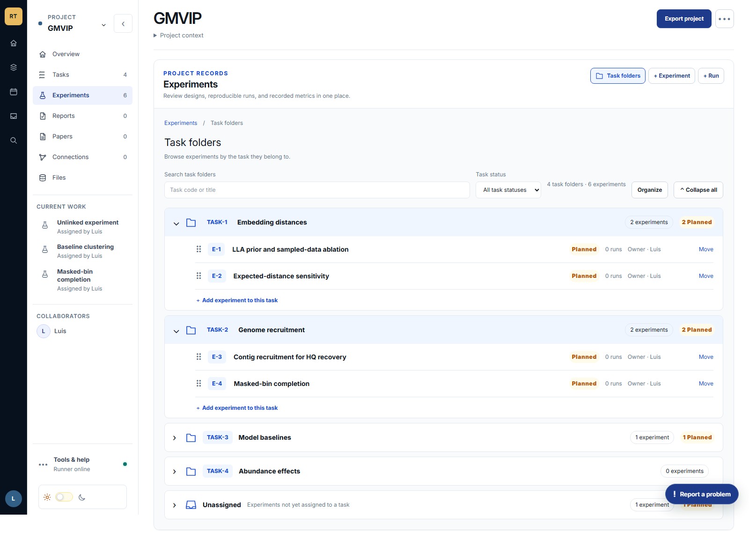Grab the drag handle for E-3
Screen dimensions: 749x560
point(199,357)
